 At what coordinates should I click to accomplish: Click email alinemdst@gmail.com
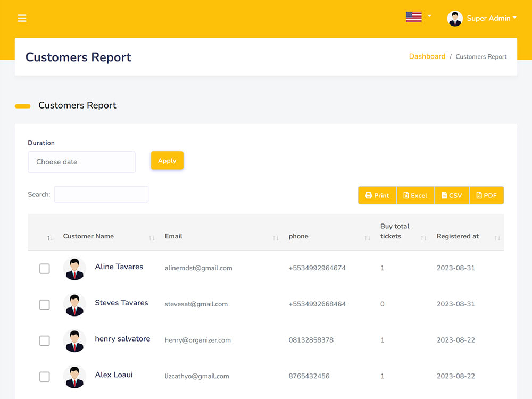198,268
